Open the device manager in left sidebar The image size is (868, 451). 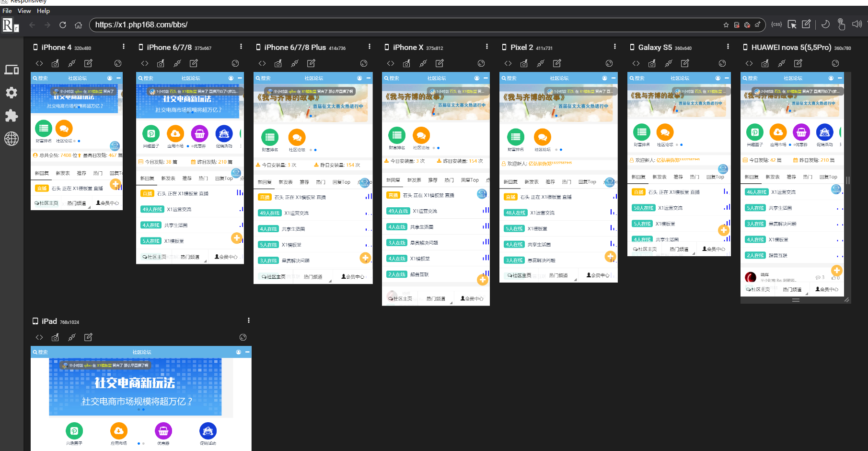pyautogui.click(x=12, y=70)
